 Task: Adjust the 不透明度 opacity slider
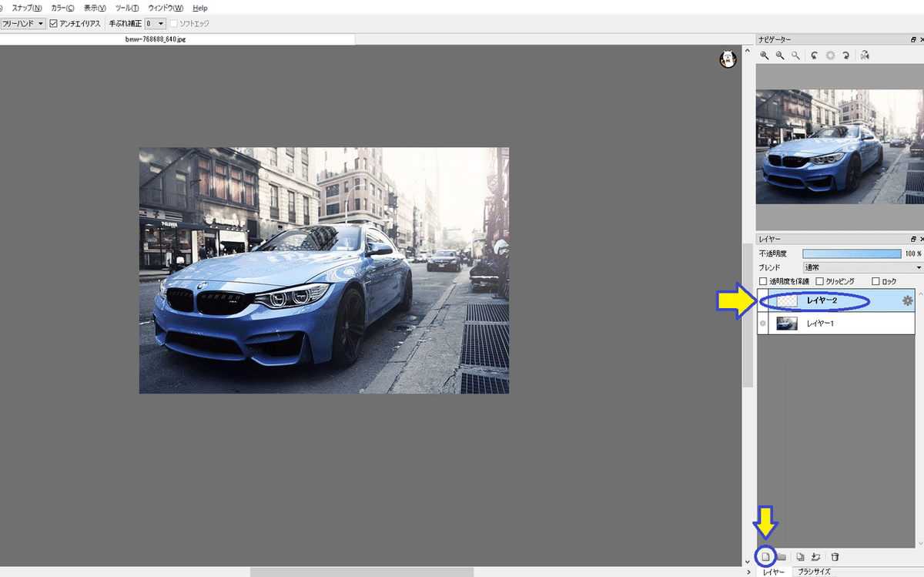[x=851, y=253]
